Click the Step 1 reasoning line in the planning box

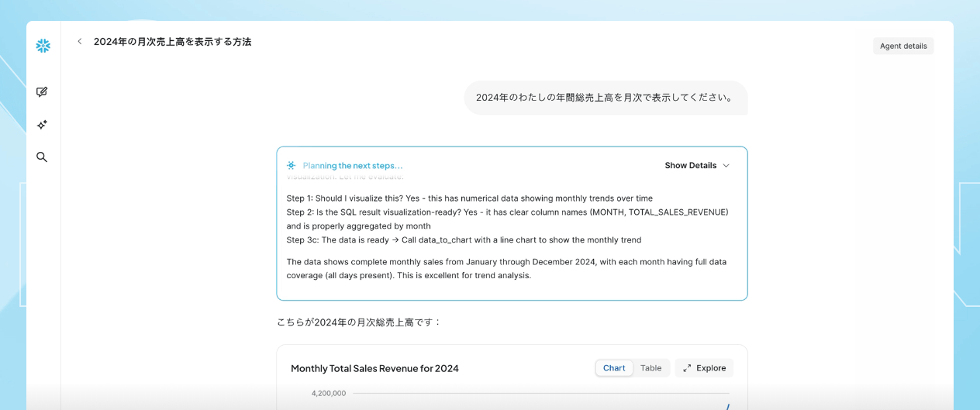pyautogui.click(x=469, y=198)
